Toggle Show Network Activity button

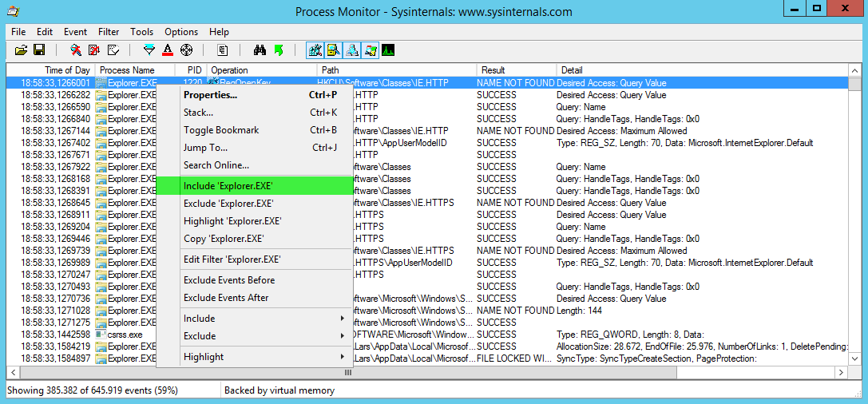(352, 50)
